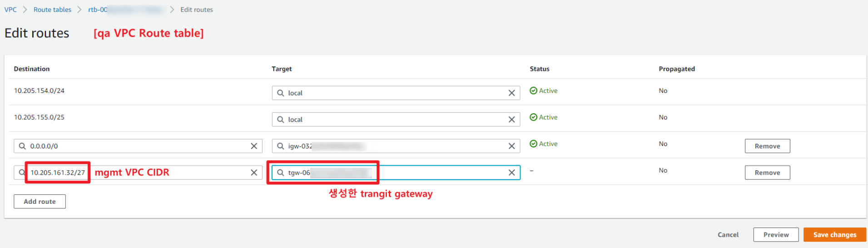This screenshot has height=248, width=868.
Task: Remove the 10.205.161.32/27 route
Action: 767,172
